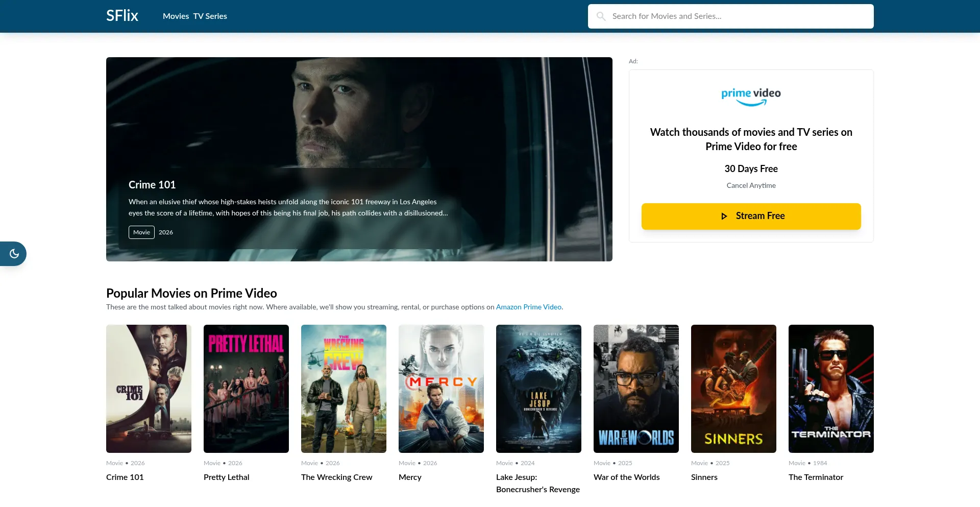Viewport: 980px width, 507px height.
Task: Click the 'Cancel Anytime' ad text
Action: click(751, 185)
